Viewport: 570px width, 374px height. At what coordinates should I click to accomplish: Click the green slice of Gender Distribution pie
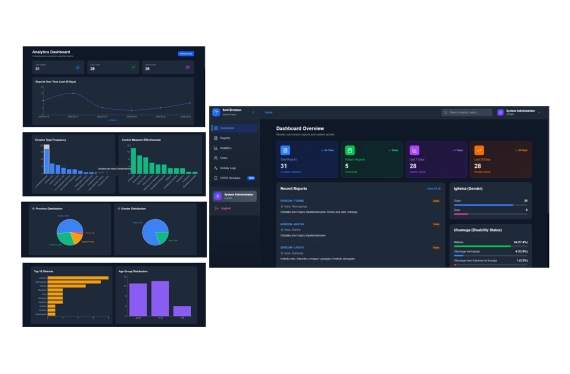(162, 237)
